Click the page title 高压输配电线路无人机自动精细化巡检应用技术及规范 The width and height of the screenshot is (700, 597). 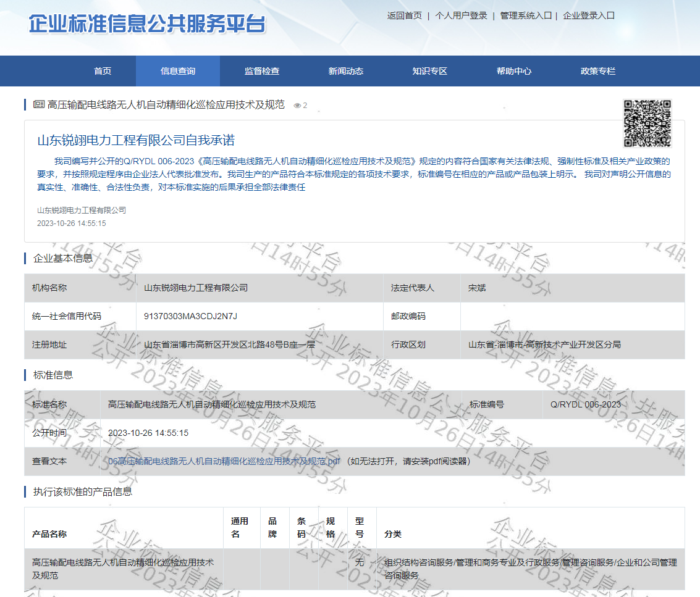coord(166,104)
